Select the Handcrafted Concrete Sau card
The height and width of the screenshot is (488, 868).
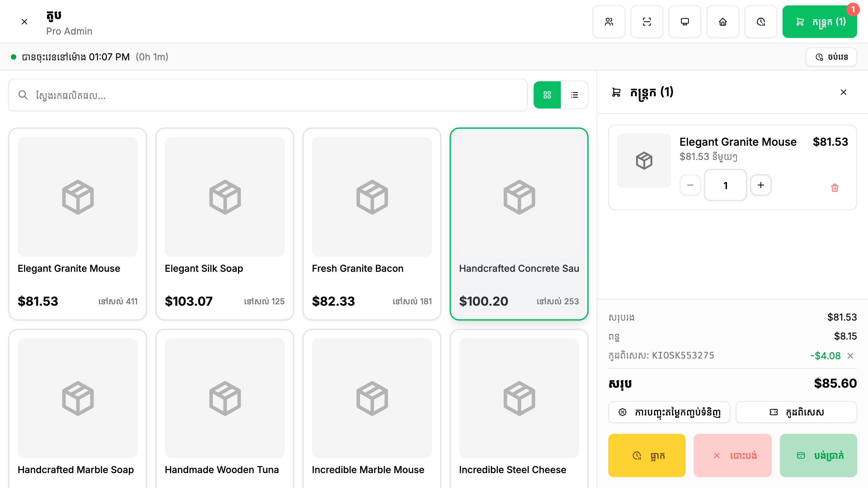[519, 224]
